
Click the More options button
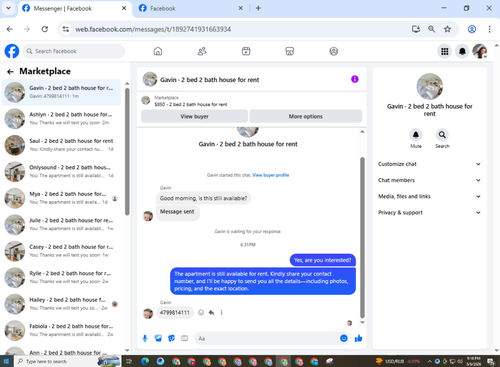(x=306, y=116)
